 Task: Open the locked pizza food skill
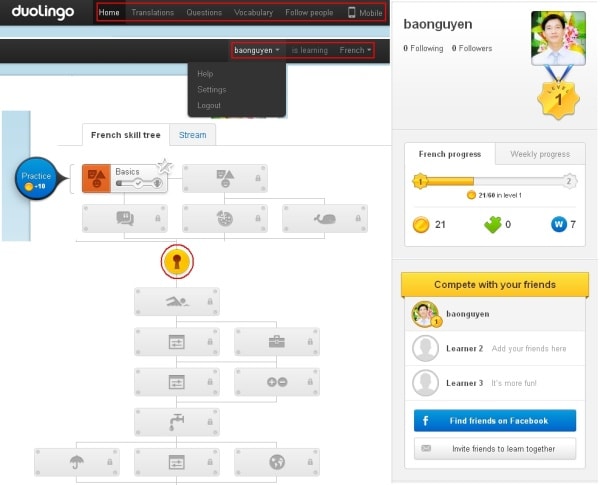point(225,218)
